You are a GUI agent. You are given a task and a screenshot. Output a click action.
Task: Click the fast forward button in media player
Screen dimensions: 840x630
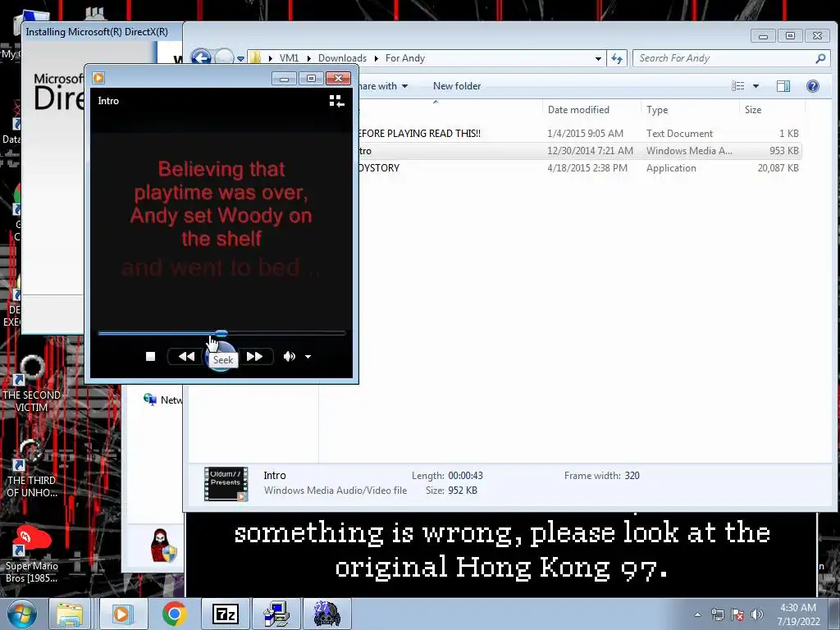tap(255, 356)
